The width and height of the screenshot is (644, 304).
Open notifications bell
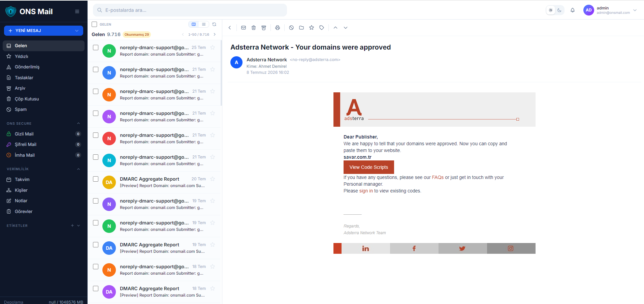tap(573, 10)
